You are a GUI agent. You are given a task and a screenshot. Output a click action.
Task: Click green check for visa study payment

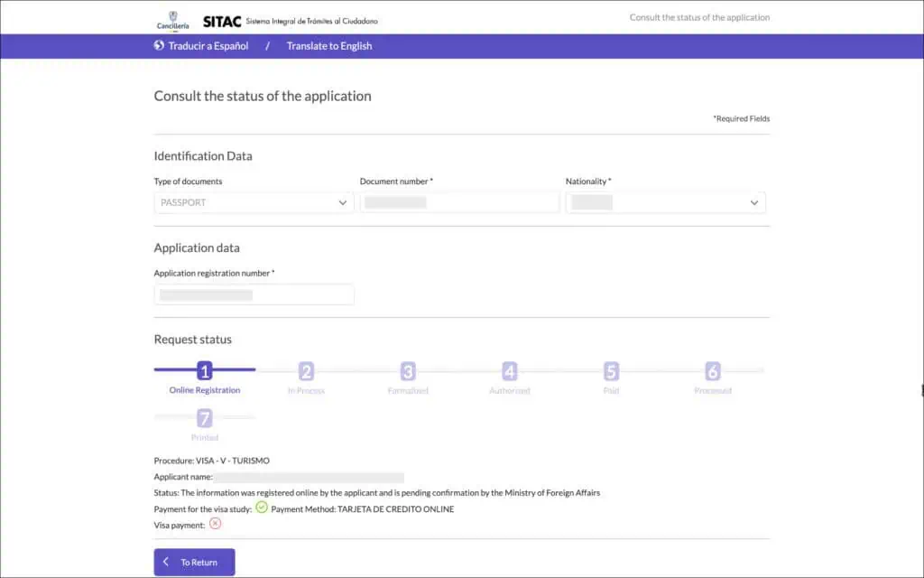coord(262,508)
